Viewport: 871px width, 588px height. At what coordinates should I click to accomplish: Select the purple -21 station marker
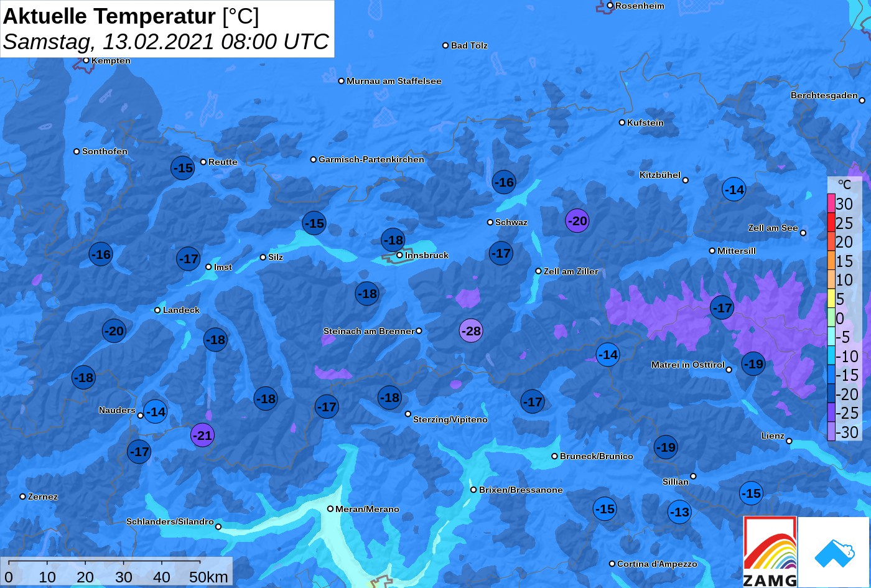pyautogui.click(x=202, y=436)
